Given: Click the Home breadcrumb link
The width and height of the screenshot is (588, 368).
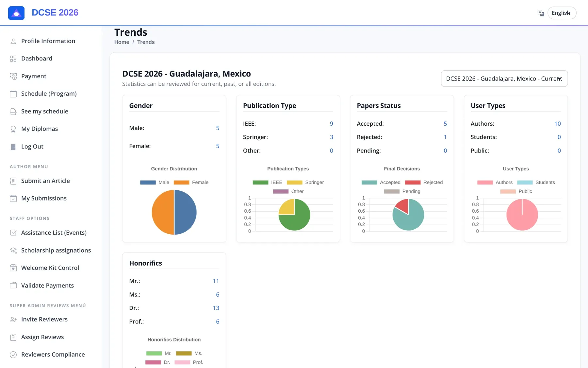Looking at the screenshot, I should [x=122, y=42].
